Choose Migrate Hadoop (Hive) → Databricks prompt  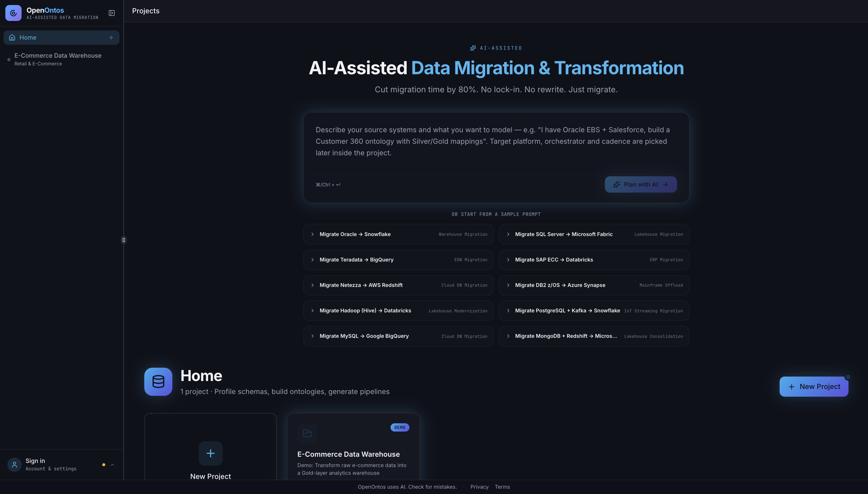[398, 311]
